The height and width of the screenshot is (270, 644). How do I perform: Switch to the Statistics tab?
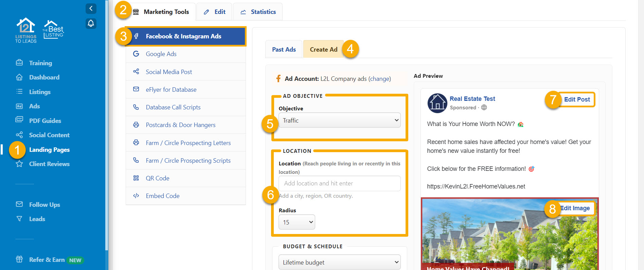click(258, 12)
